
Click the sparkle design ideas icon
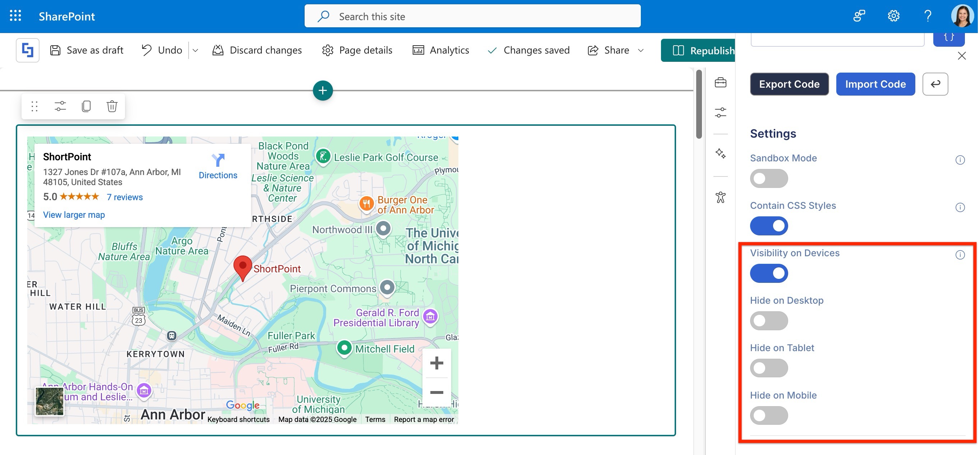click(x=720, y=153)
